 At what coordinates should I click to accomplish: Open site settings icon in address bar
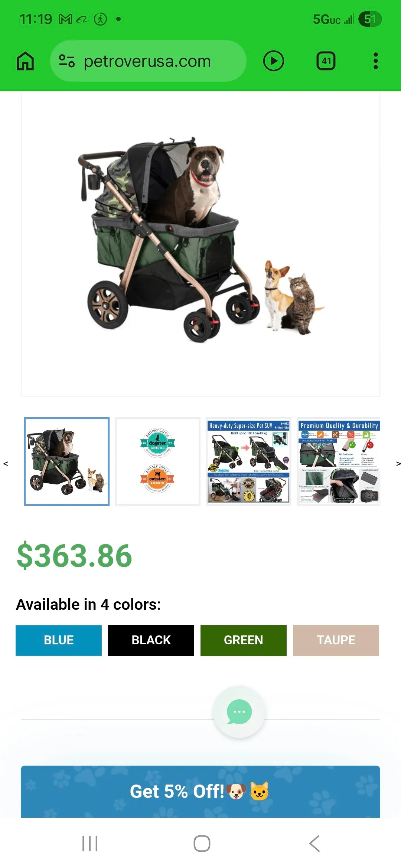coord(67,61)
